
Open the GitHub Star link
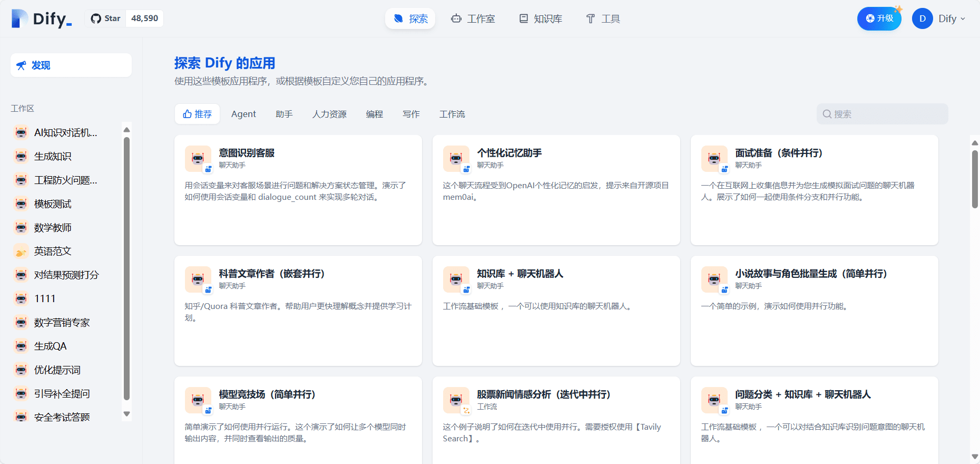[106, 18]
